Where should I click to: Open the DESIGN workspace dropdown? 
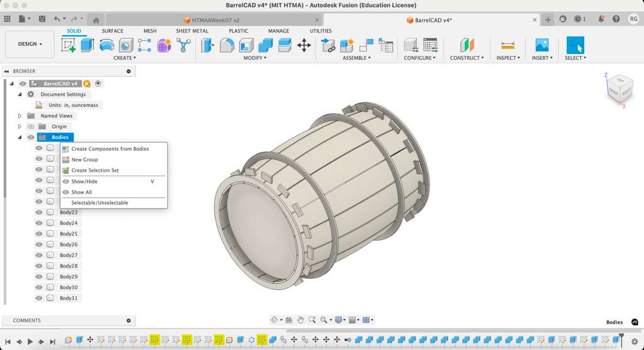pyautogui.click(x=30, y=44)
